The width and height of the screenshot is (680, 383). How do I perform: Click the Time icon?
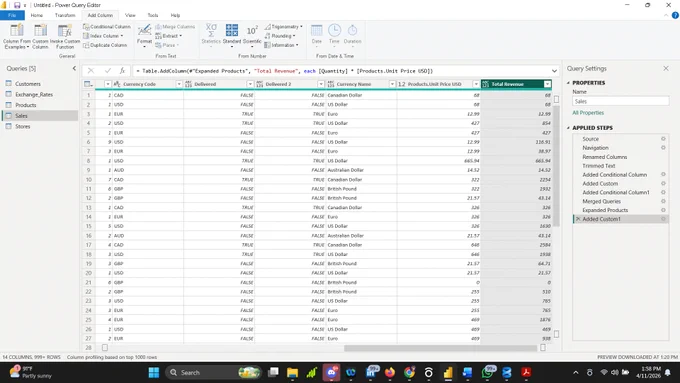(x=334, y=31)
